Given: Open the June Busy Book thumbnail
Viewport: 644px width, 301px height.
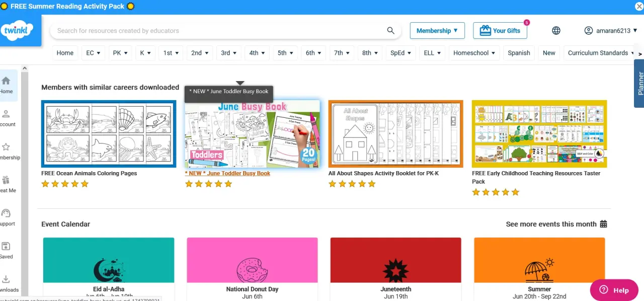Looking at the screenshot, I should tap(252, 134).
